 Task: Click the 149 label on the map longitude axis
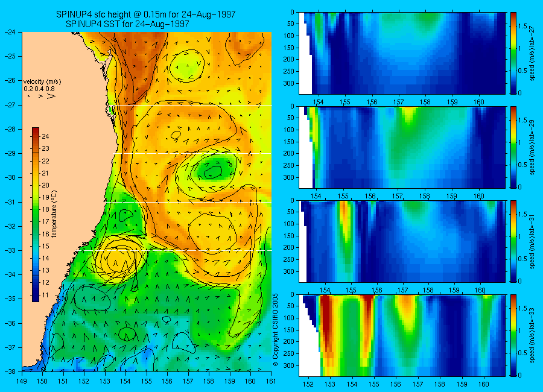[22, 381]
